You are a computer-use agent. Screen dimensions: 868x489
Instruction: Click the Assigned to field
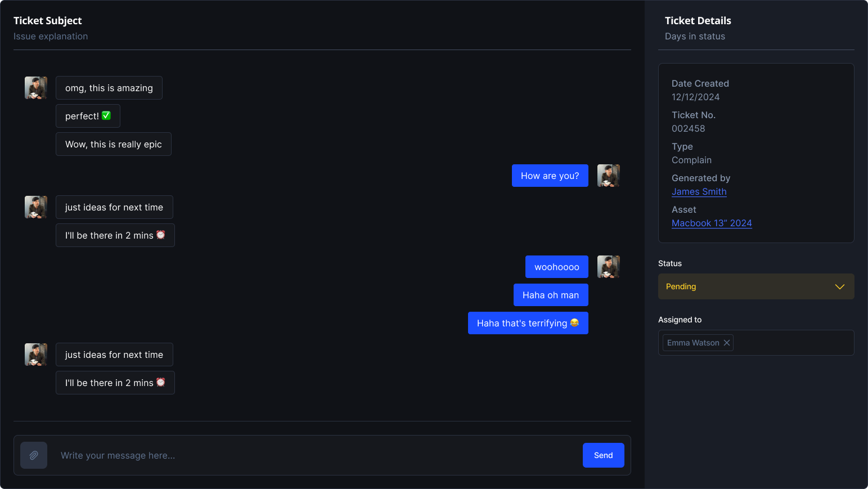pos(793,343)
